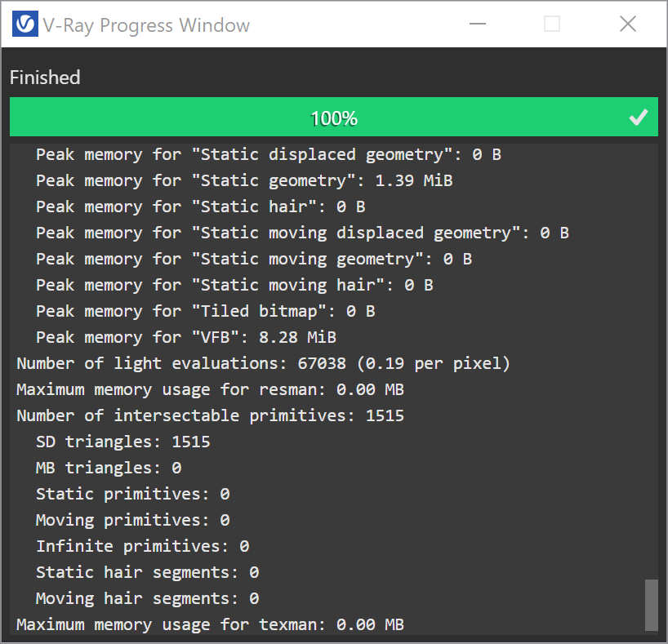Click the white checkmark on progress bar
Viewport: 668px width, 644px height.
638,118
